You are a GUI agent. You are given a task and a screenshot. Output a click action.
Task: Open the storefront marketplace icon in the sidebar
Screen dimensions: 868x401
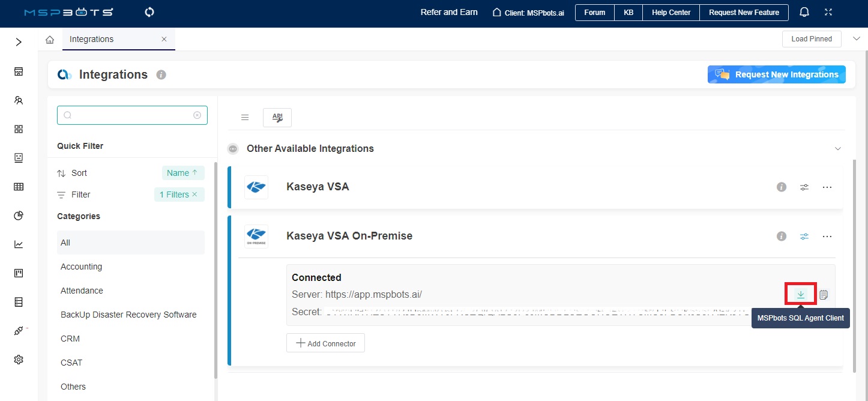[x=19, y=72]
